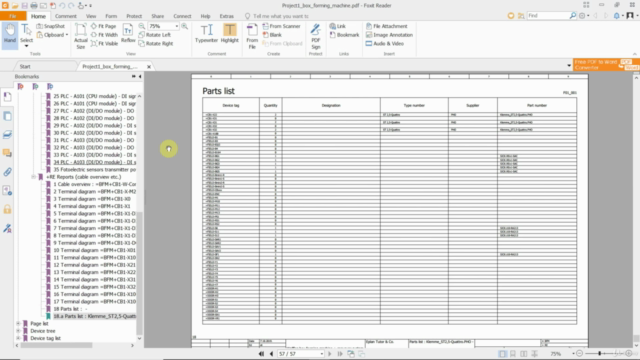Open bookmark 25 PLC - A101 (CPU module)
640x360 pixels.
[x=95, y=96]
